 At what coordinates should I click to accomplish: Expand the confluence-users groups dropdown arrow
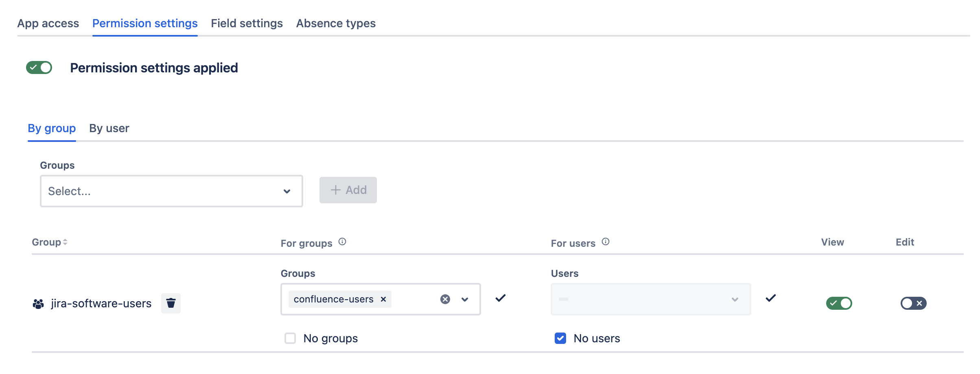coord(465,300)
